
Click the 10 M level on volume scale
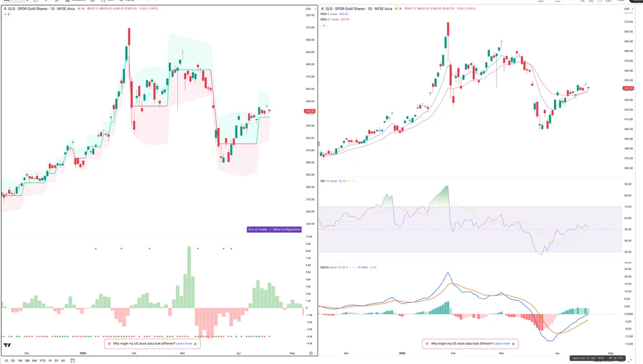tap(309, 237)
